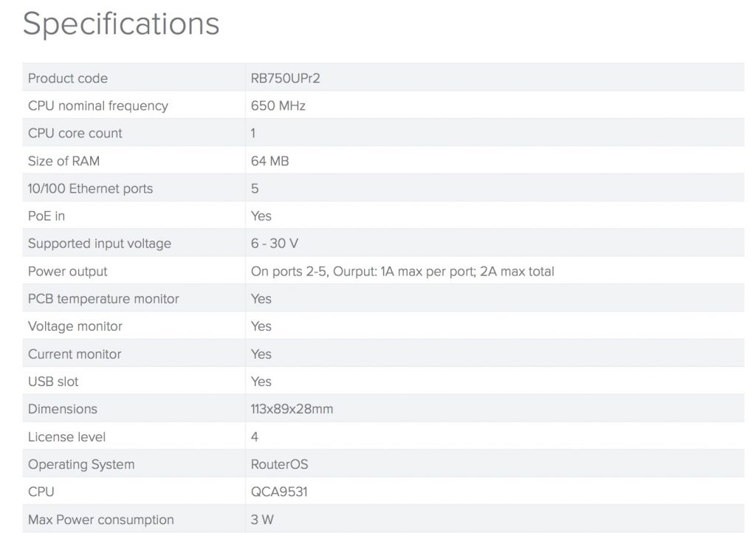Select the CPU nominal frequency label
This screenshot has width=756, height=533.
pyautogui.click(x=98, y=106)
